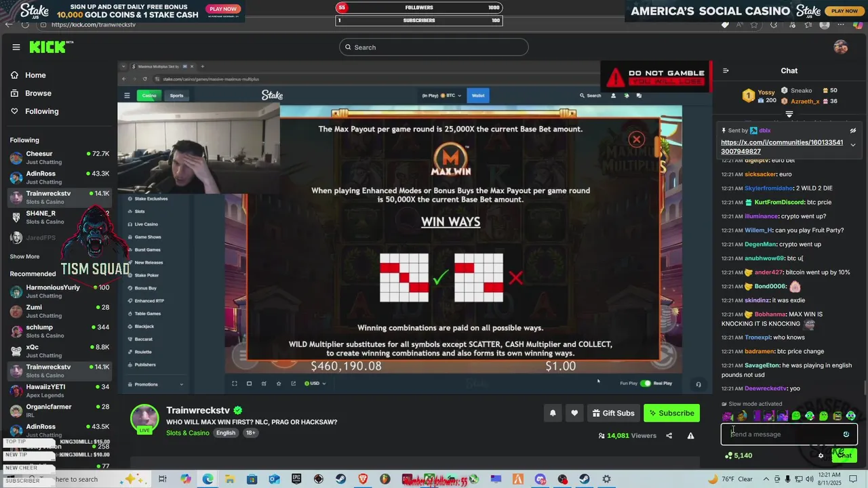Click the share stream icon
This screenshot has width=868, height=488.
click(x=669, y=436)
